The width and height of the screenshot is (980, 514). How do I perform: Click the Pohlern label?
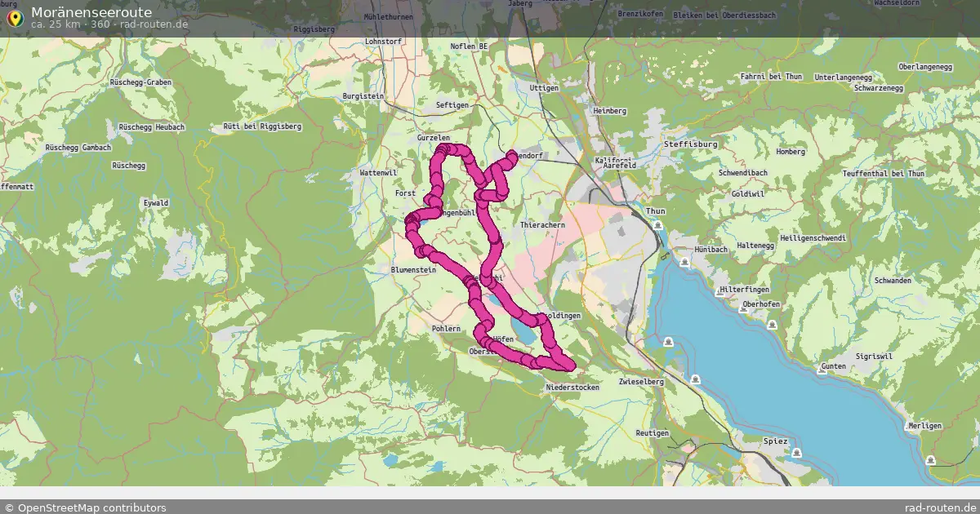(447, 328)
